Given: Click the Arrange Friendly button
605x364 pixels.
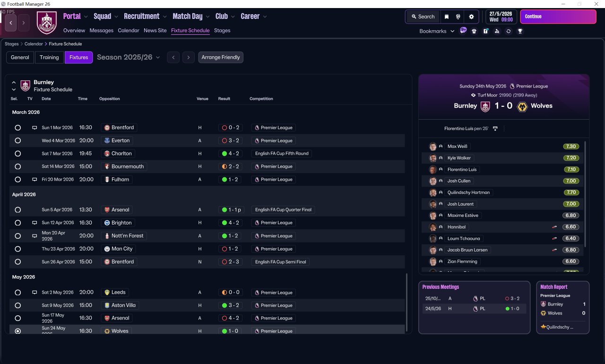Looking at the screenshot, I should pos(221,57).
